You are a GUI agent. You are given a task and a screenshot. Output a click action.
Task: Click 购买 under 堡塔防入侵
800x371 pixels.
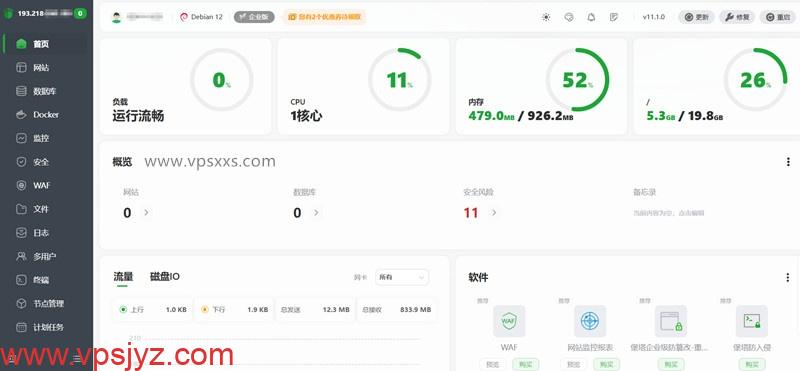coord(752,364)
